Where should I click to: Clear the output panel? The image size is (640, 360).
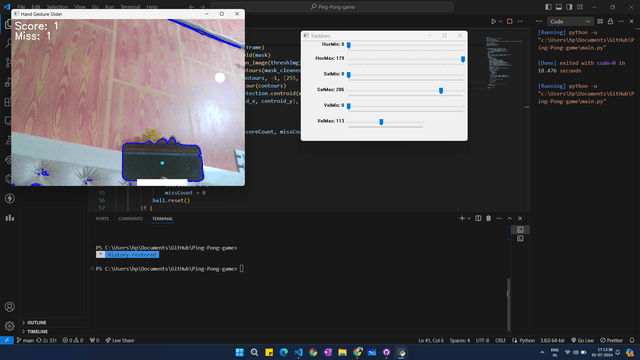point(600,21)
